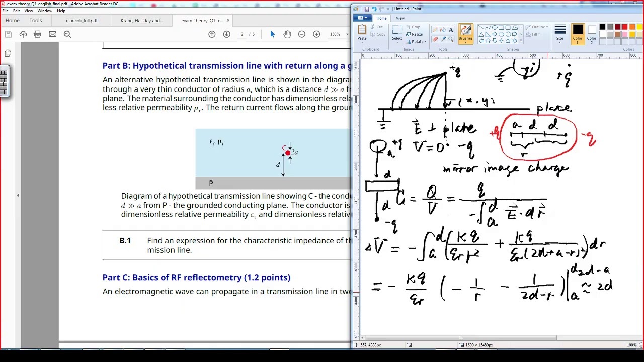Open the Paste dropdown arrow in Paint
The width and height of the screenshot is (644, 362).
(x=362, y=42)
